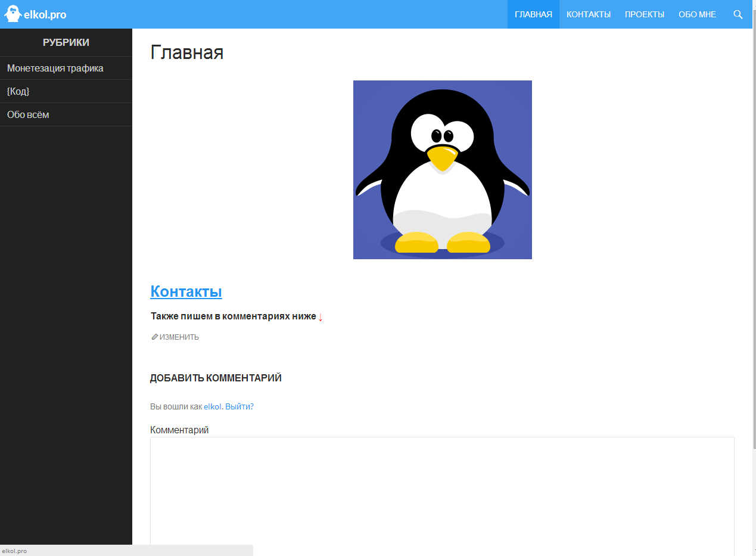Click the vertical page scrollbar

754,238
